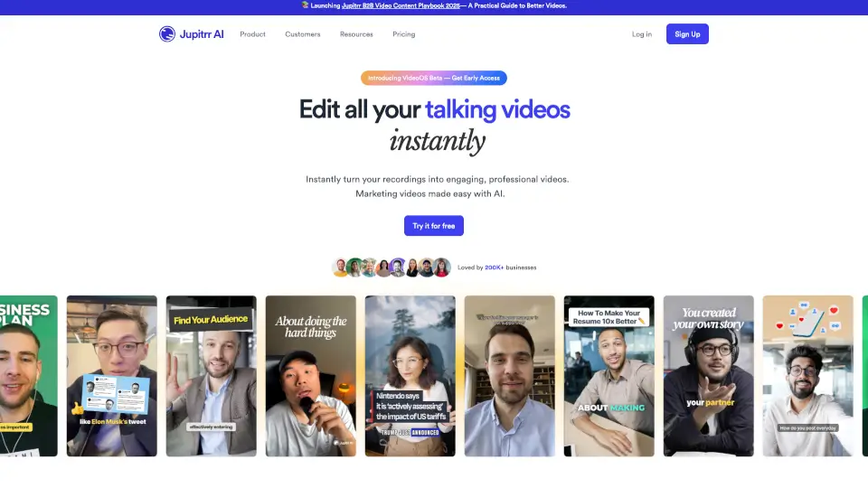The height and width of the screenshot is (488, 868).
Task: Click the Introducing VideoOS Beta early access badge
Action: coord(434,79)
